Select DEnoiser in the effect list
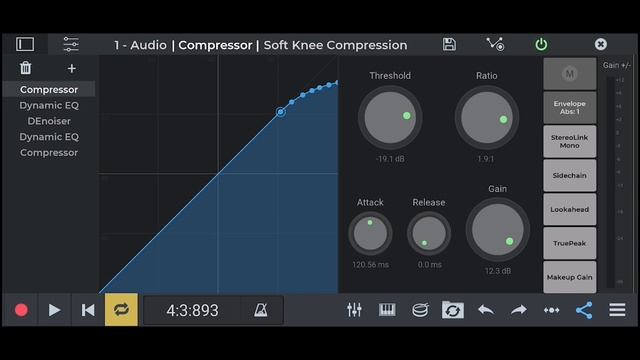The width and height of the screenshot is (640, 360). [49, 121]
